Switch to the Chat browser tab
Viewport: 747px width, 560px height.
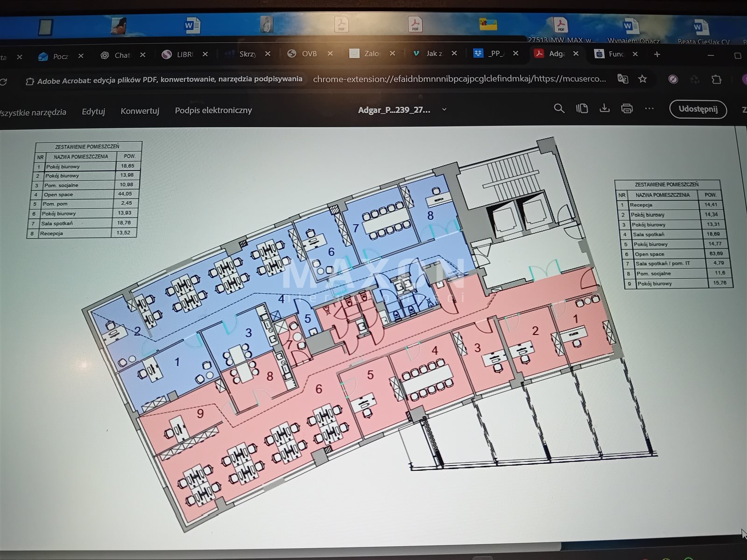[117, 55]
